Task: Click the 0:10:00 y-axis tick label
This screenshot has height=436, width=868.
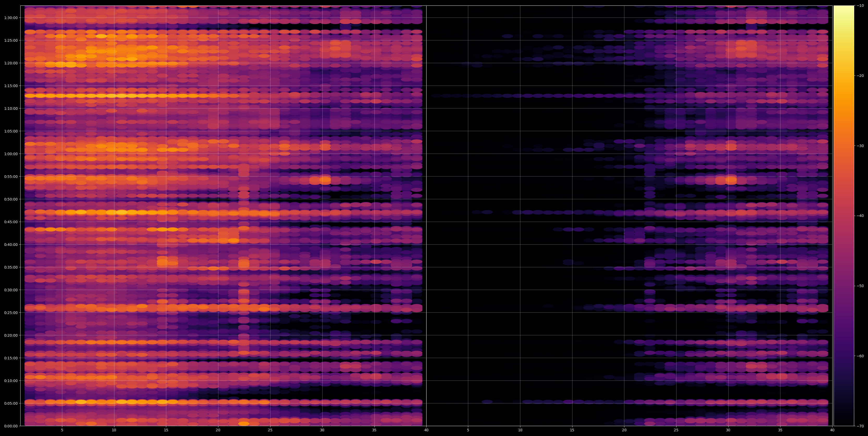Action: point(11,380)
